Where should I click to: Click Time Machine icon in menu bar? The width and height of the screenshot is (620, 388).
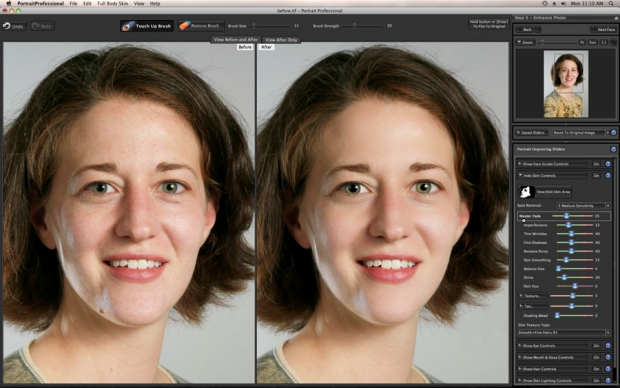pos(545,3)
